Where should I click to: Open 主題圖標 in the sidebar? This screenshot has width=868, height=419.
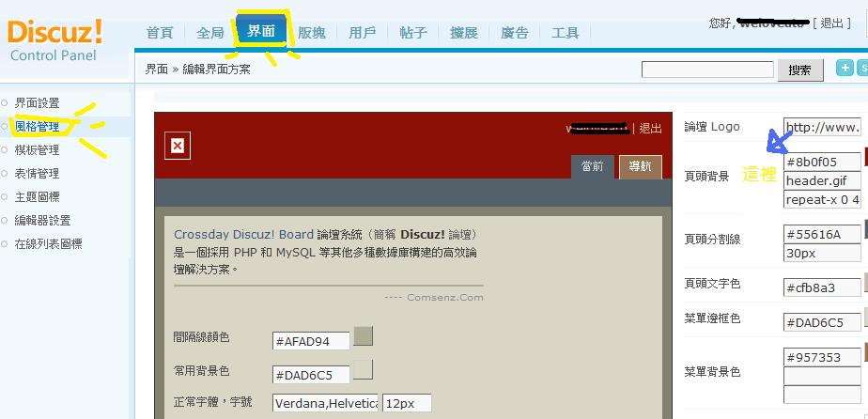pyautogui.click(x=37, y=197)
